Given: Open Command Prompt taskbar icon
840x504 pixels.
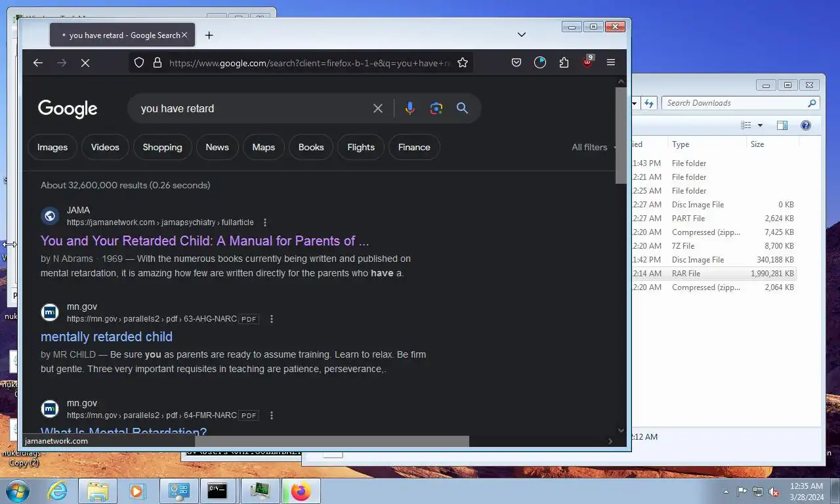Looking at the screenshot, I should (217, 491).
